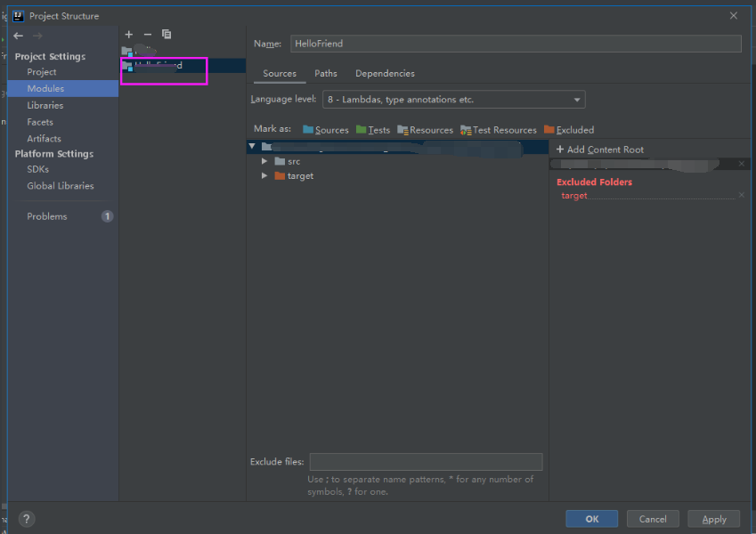Click the IntelliJ IDEA logo in title bar
This screenshot has width=756, height=534.
(x=19, y=16)
